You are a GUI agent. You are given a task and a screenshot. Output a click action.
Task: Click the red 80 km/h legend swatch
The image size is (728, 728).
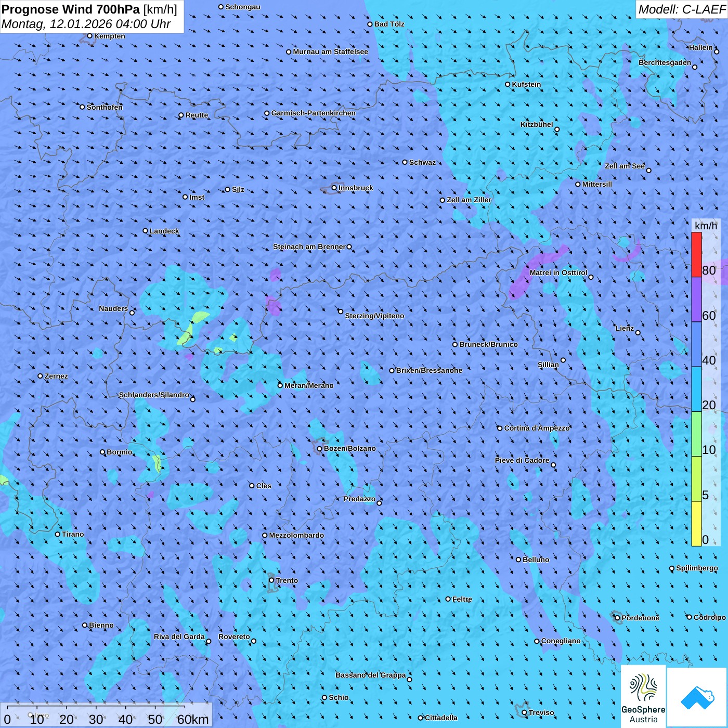coord(696,254)
